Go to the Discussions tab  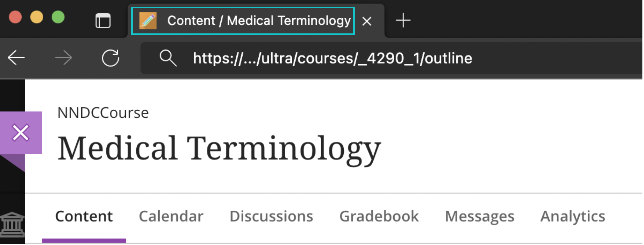pos(271,216)
